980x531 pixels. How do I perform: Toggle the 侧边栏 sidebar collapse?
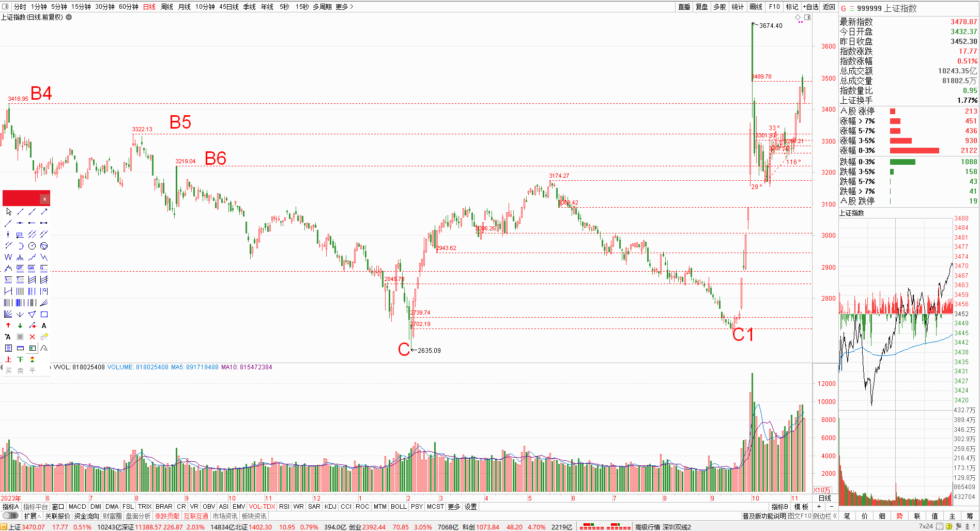coord(825,516)
